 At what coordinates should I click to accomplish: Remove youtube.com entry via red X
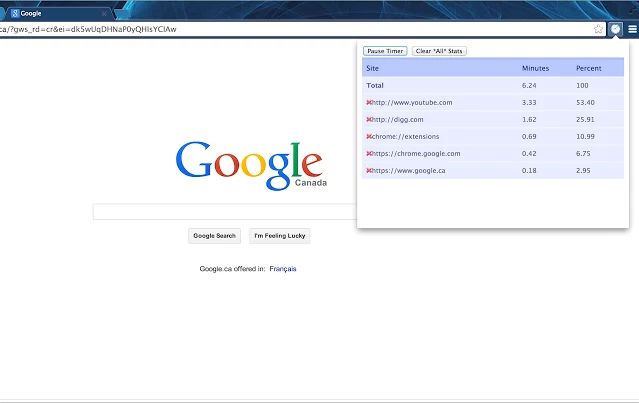coord(369,103)
